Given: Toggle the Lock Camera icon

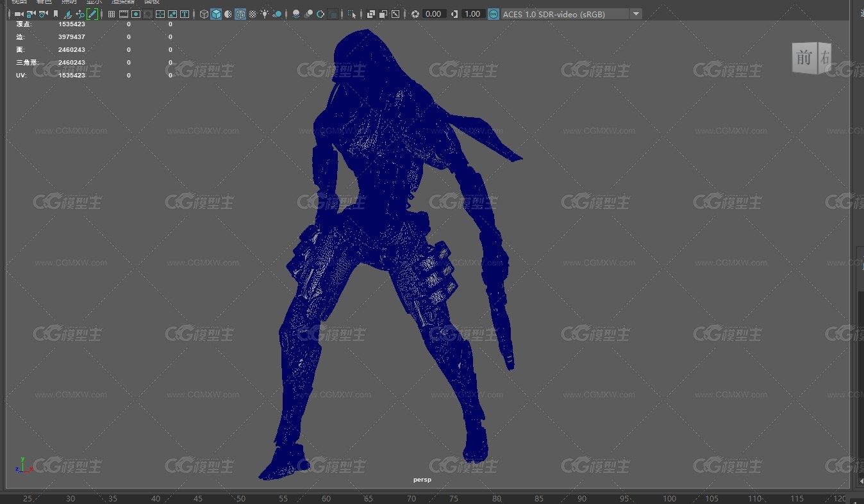Looking at the screenshot, I should tap(31, 13).
